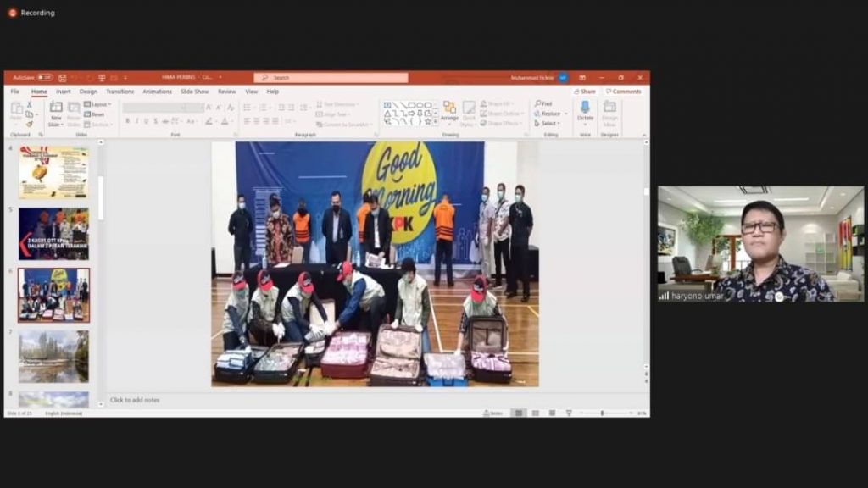Click haryono umar's video tile
This screenshot has height=488, width=868.
coord(760,244)
